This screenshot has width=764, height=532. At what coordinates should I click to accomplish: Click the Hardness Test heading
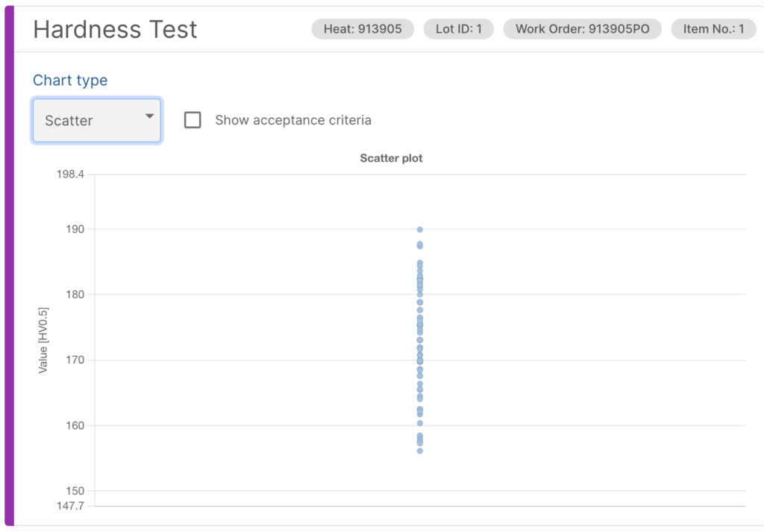(115, 30)
